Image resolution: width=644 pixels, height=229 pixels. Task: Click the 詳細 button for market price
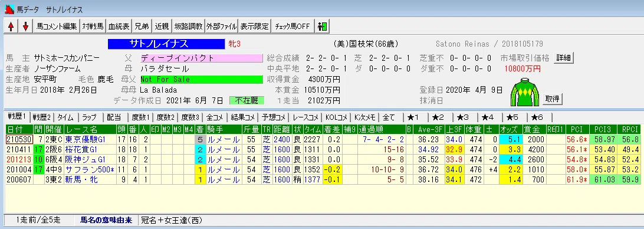pos(564,58)
